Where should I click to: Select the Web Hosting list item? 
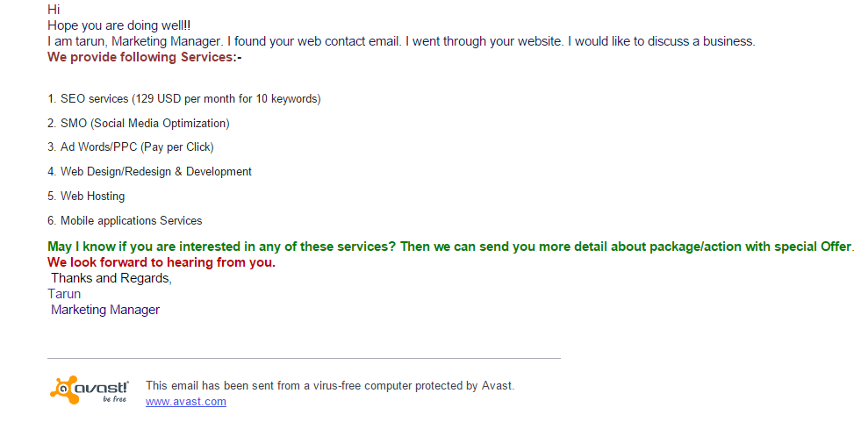click(x=86, y=196)
